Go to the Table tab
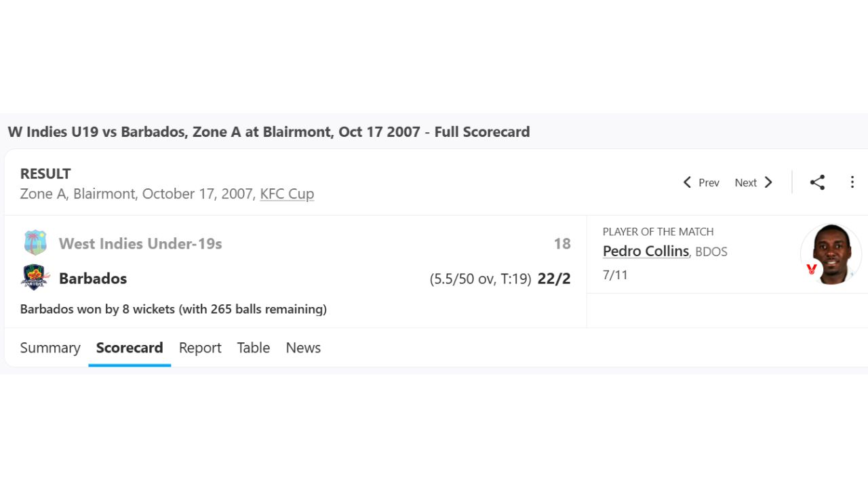 click(x=254, y=348)
